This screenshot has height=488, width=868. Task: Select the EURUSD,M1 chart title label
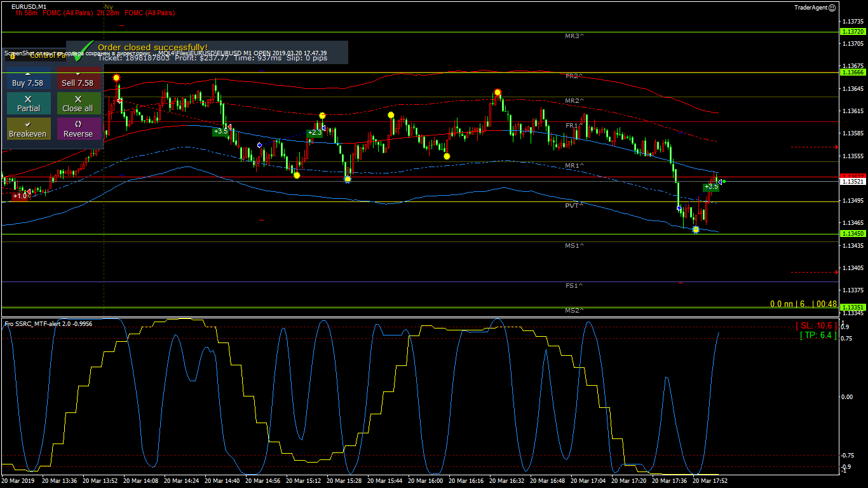[29, 6]
